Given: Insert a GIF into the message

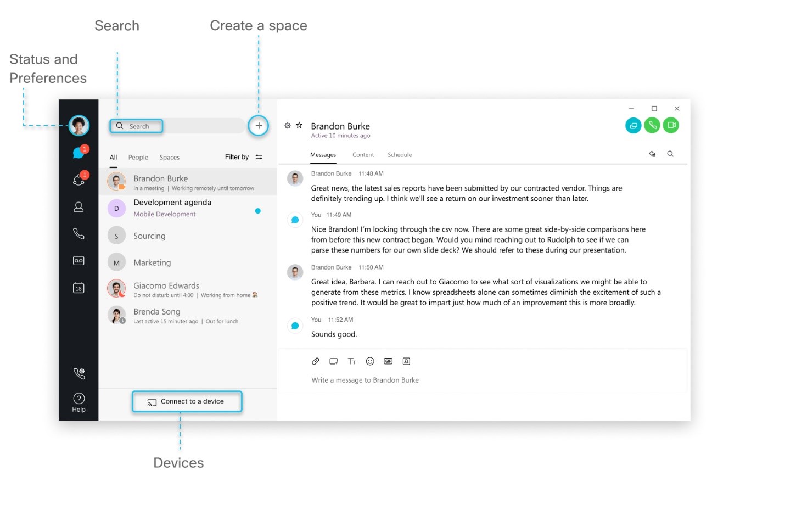Looking at the screenshot, I should click(388, 361).
